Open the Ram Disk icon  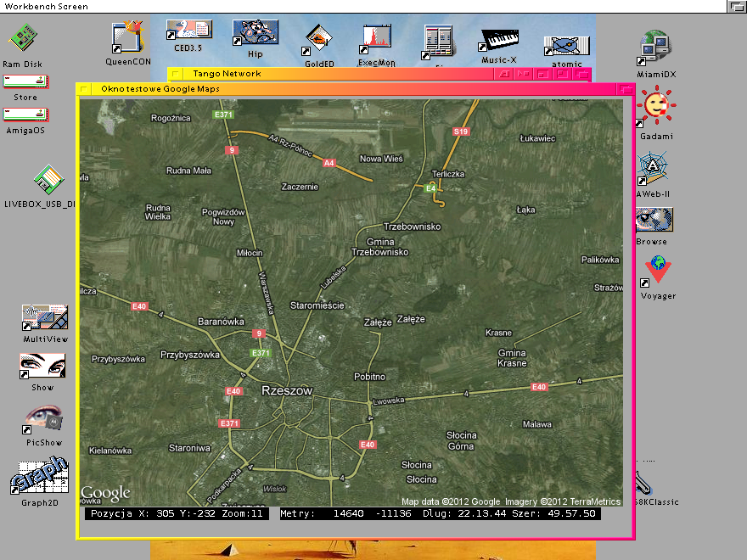[23, 37]
